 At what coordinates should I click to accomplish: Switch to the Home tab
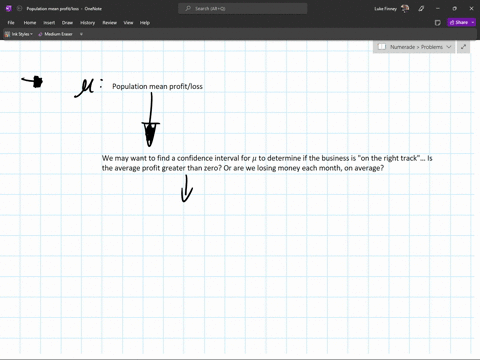(30, 23)
